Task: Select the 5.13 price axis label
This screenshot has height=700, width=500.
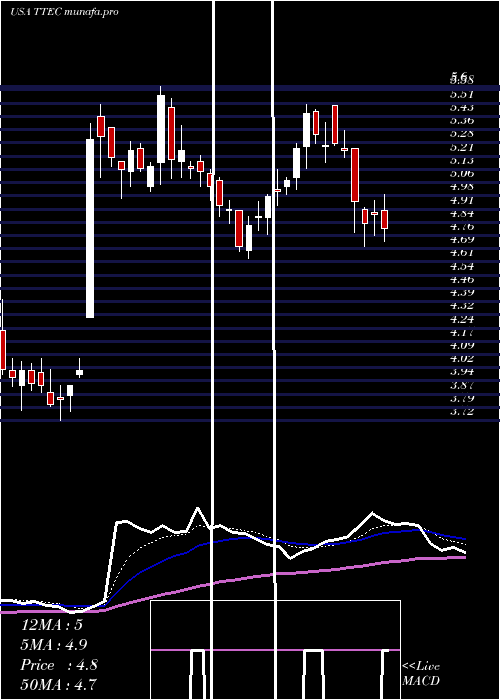Action: 461,160
